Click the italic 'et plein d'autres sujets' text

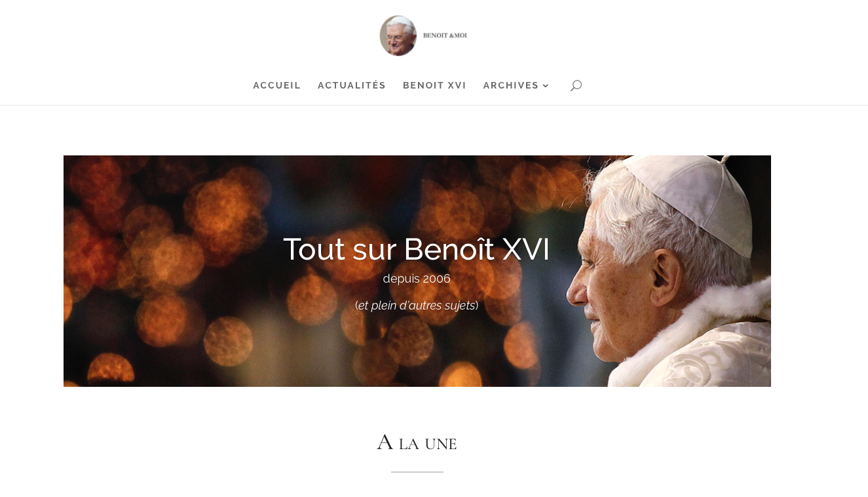coord(417,306)
